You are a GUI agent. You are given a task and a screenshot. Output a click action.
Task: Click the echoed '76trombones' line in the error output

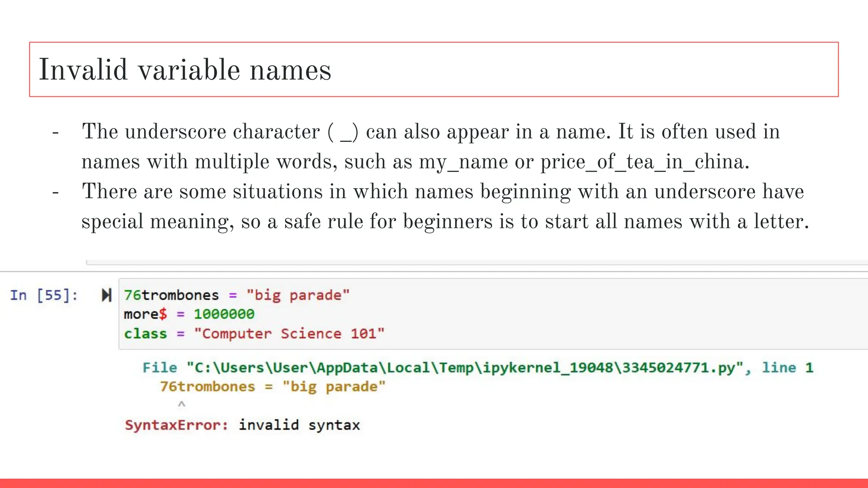(273, 387)
